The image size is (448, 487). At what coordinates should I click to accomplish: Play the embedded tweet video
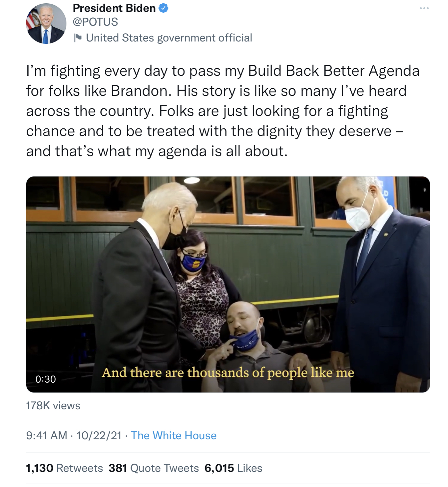tap(228, 284)
